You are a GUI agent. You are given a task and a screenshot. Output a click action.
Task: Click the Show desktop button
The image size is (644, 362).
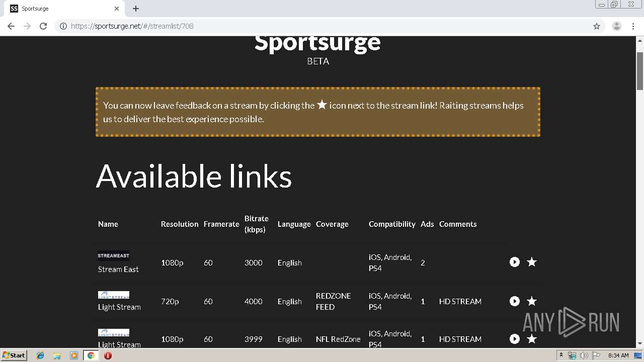pos(638,355)
